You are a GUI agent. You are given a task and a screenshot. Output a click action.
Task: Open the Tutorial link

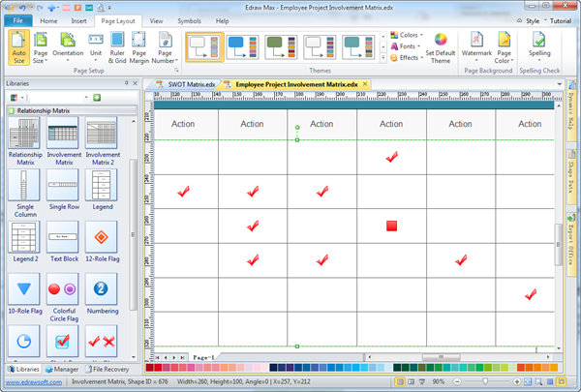pos(560,21)
